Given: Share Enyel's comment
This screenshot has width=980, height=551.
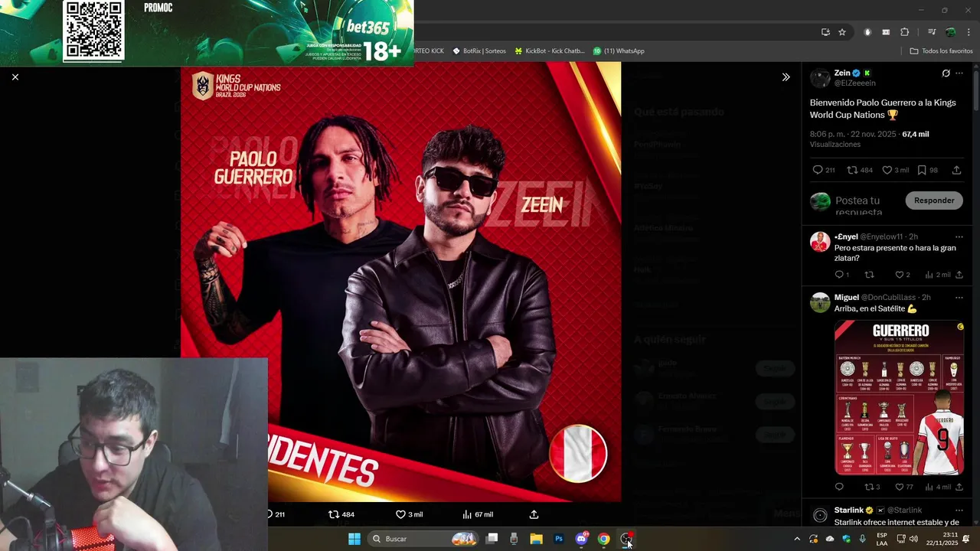Looking at the screenshot, I should click(959, 275).
